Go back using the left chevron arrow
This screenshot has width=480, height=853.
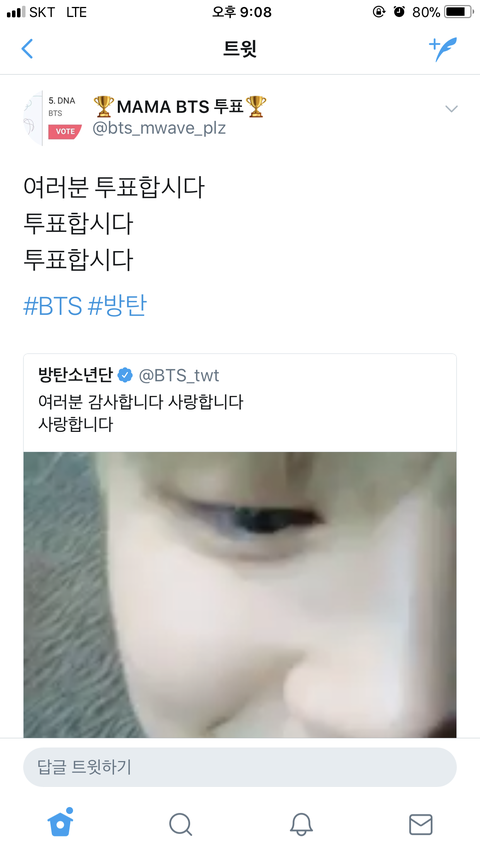coord(27,49)
